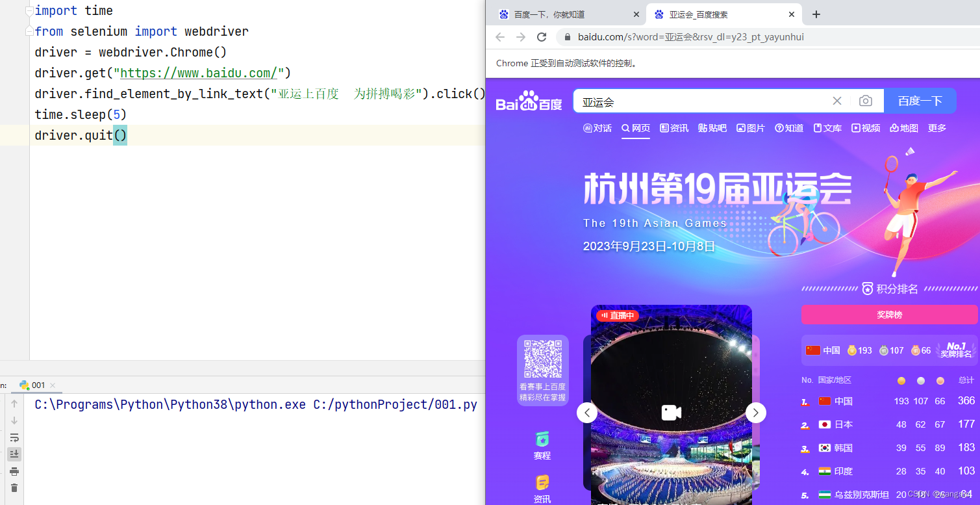Click the 百度一下 search button
The image size is (980, 505).
[x=920, y=101]
